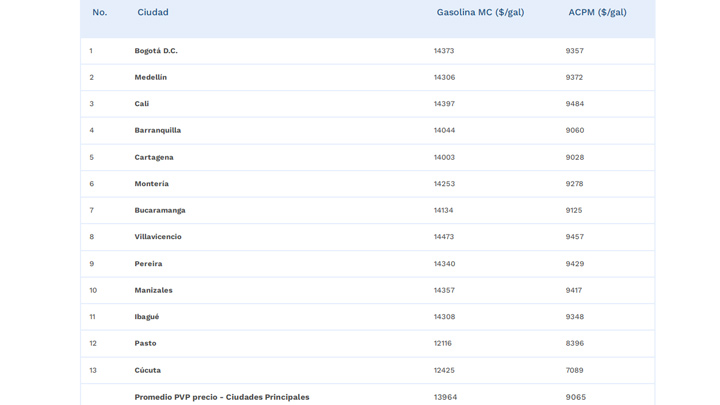Click the Ciudad column header

pos(153,12)
